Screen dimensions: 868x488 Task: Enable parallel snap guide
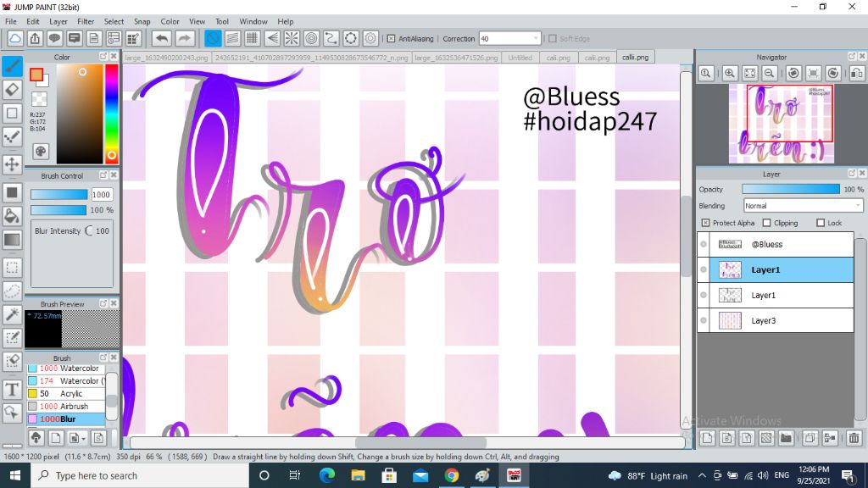232,38
